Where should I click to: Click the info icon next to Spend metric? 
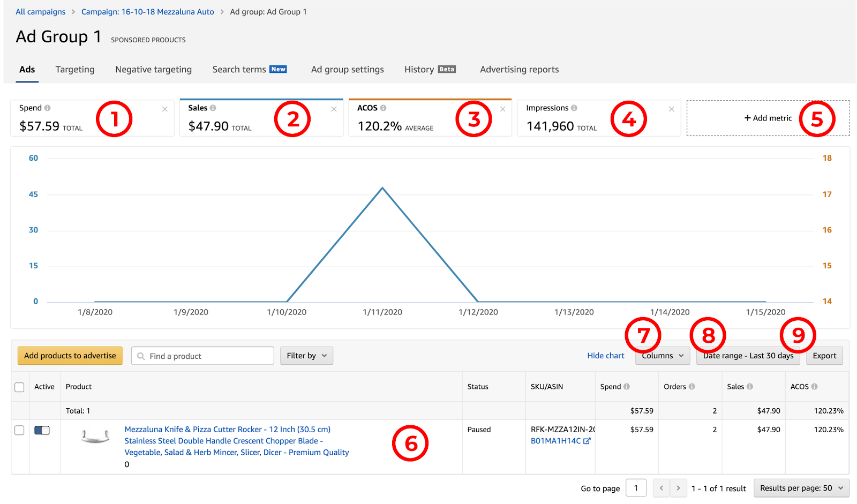click(48, 108)
